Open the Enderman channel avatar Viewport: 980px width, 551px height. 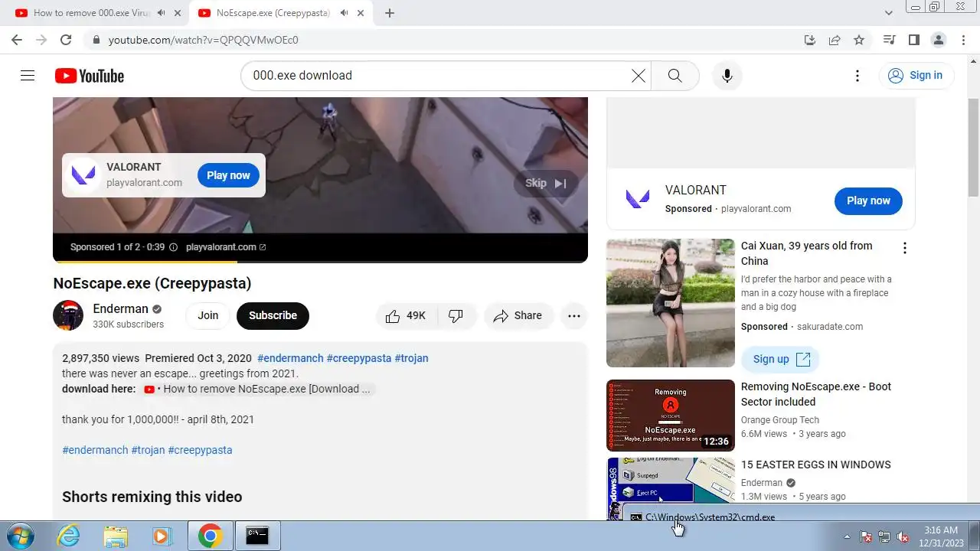point(68,315)
